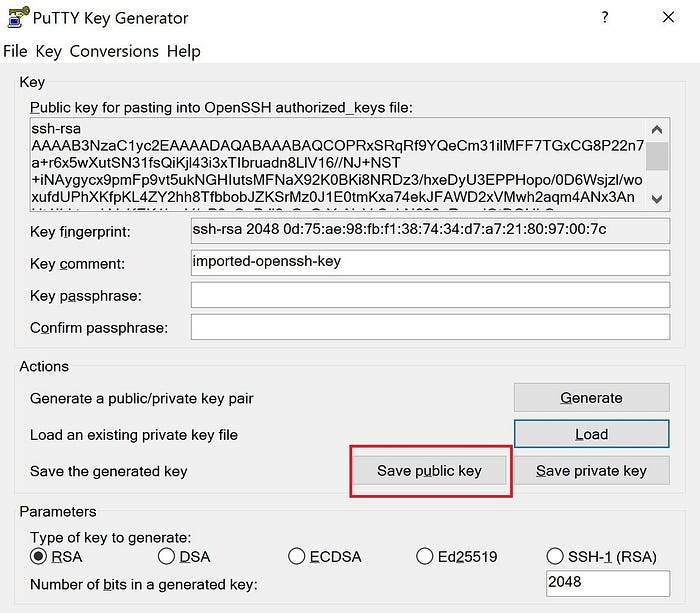Click Save private key button
The width and height of the screenshot is (700, 613).
tap(592, 471)
